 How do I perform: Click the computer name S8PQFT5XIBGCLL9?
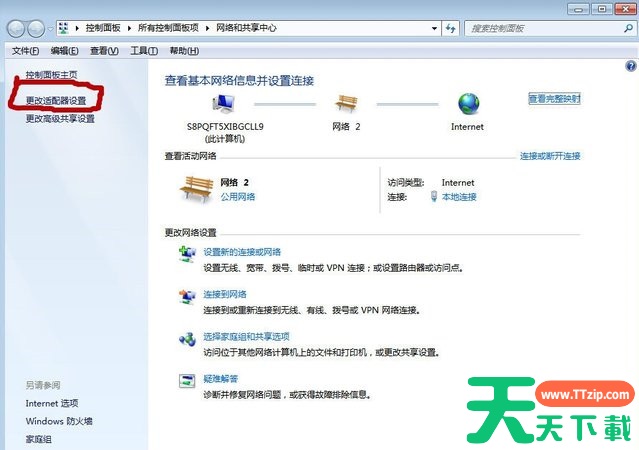tap(225, 127)
